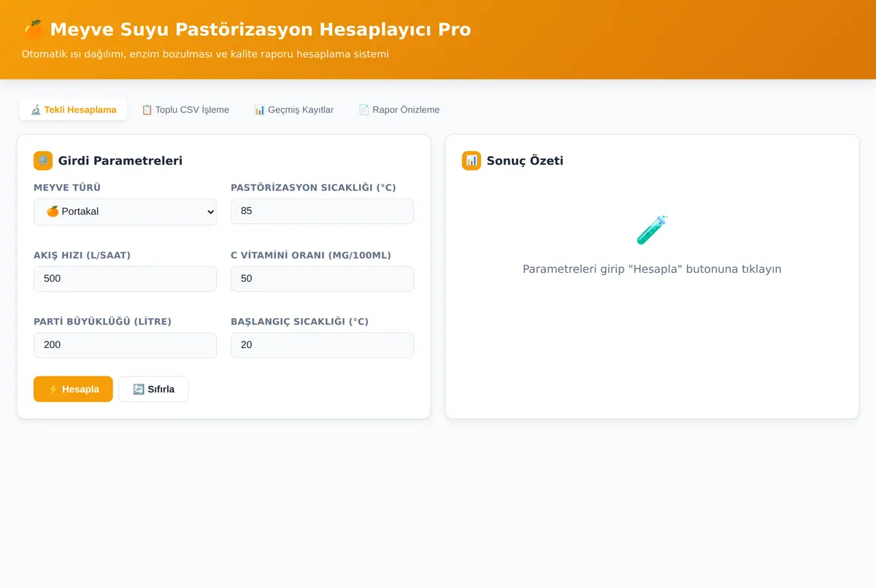Image resolution: width=876 pixels, height=588 pixels.
Task: Click the Pastörizasyon Sıcaklığı field with 85
Action: (322, 211)
